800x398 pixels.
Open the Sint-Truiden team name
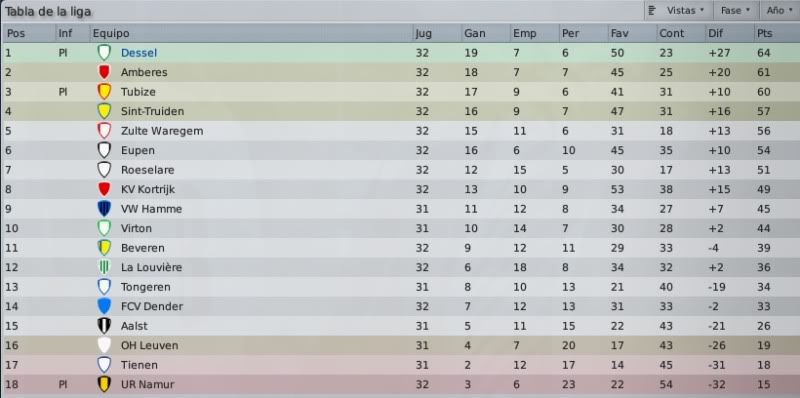click(153, 111)
